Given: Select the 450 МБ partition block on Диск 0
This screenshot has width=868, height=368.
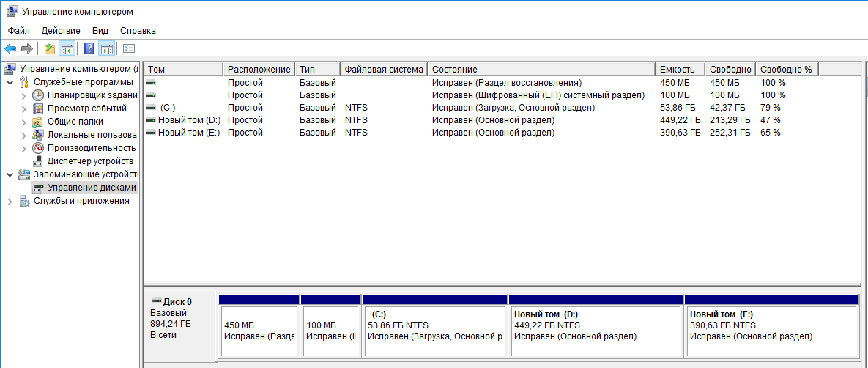Looking at the screenshot, I should pos(259,326).
